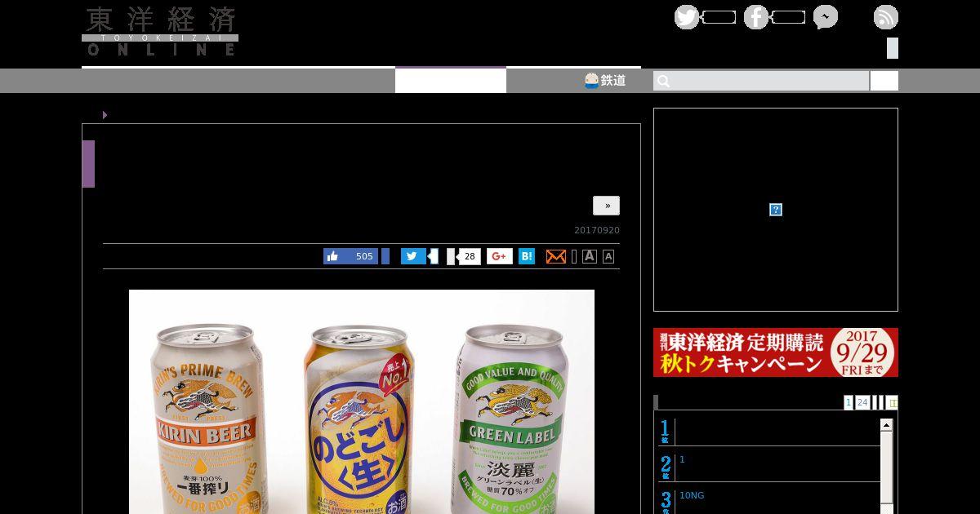Image resolution: width=980 pixels, height=514 pixels.
Task: Click the ranking list scrollbar up arrow
Action: pos(886,425)
